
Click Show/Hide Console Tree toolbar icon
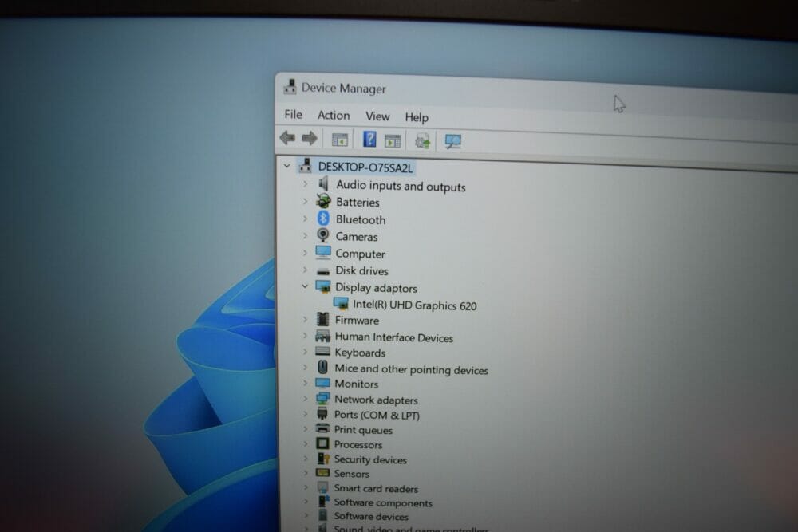(x=339, y=140)
